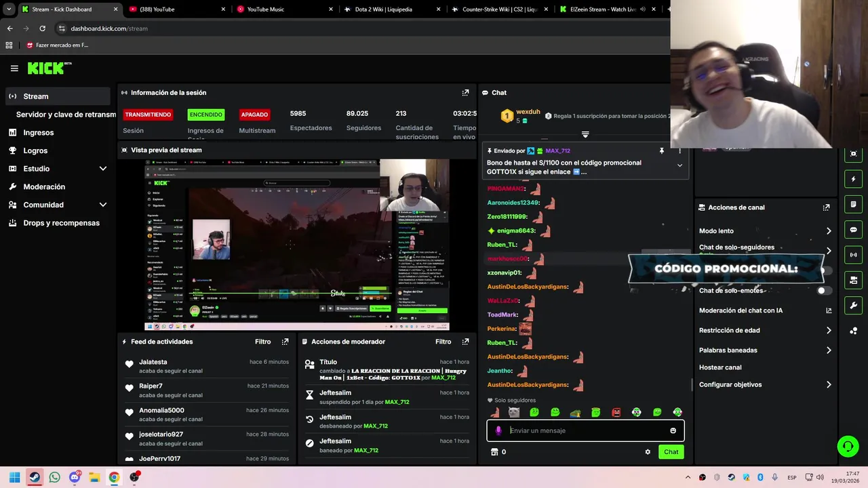Go back in the browser
Viewport: 868px width, 488px height.
tap(9, 28)
